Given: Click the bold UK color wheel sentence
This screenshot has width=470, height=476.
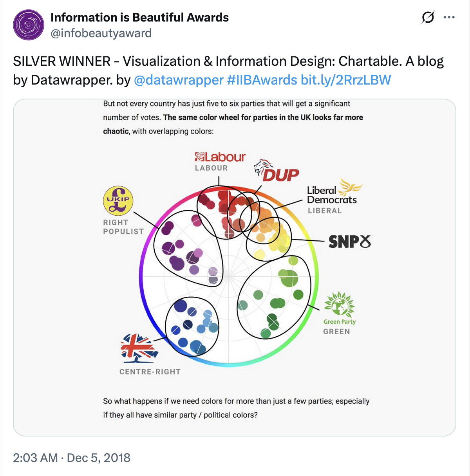Looking at the screenshot, I should point(263,117).
